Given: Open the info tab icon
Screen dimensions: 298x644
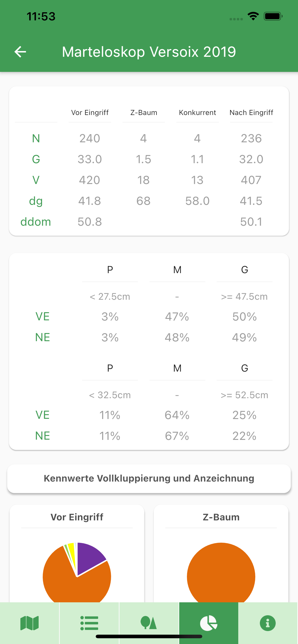Looking at the screenshot, I should pos(268,623).
